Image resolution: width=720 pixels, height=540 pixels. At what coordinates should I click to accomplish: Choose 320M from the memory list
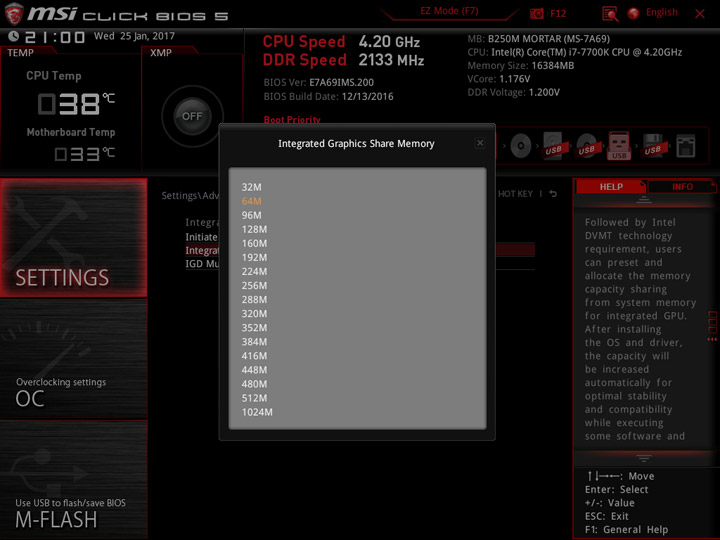point(254,314)
